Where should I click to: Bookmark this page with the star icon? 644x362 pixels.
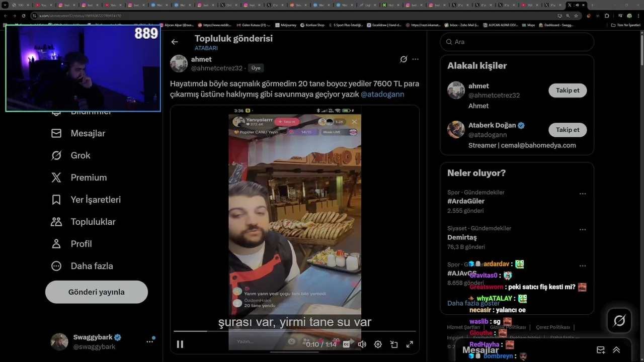[576, 16]
